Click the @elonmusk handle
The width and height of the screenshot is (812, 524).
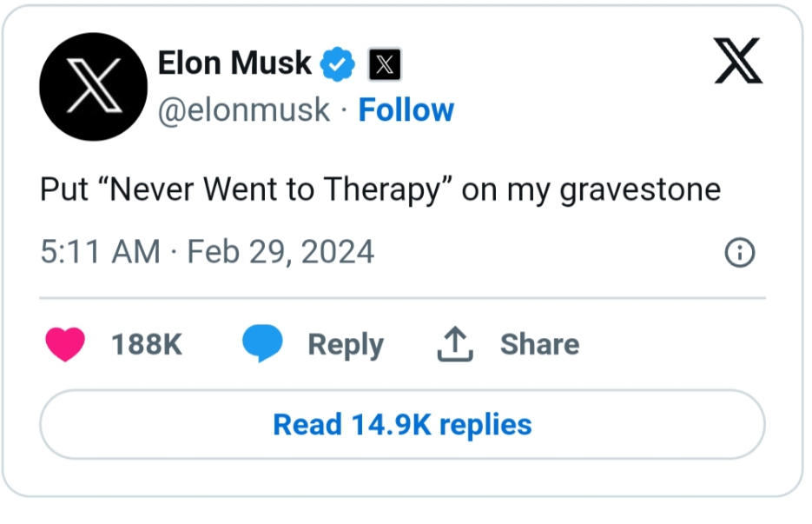[244, 110]
